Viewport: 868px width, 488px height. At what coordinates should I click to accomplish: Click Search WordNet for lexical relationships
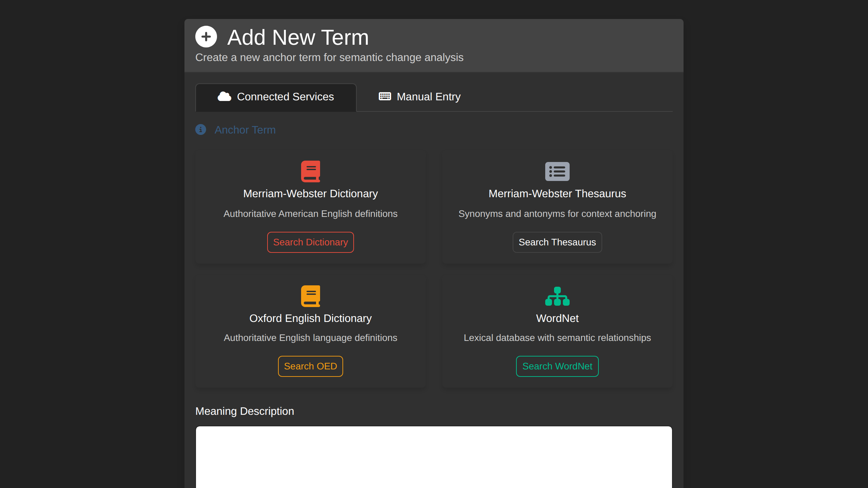(557, 366)
